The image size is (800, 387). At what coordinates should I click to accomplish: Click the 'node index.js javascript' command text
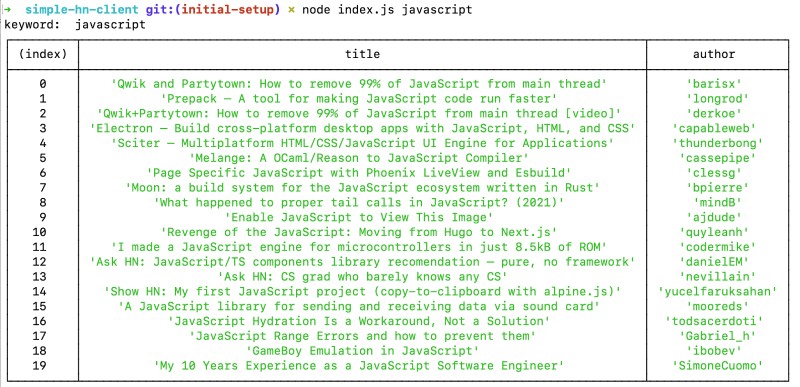(x=387, y=10)
